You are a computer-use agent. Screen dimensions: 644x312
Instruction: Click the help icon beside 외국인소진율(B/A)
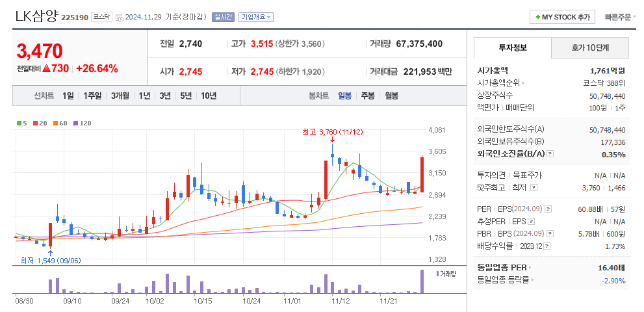tap(551, 154)
